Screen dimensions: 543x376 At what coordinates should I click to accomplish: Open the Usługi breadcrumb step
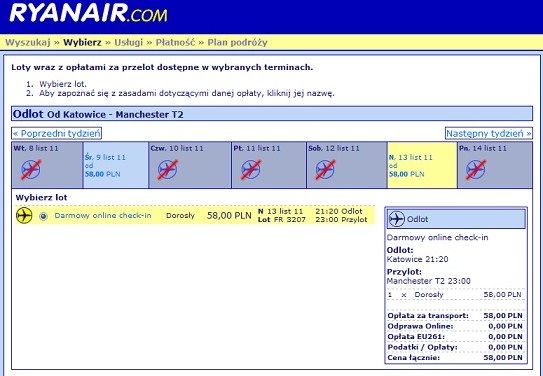pos(128,43)
